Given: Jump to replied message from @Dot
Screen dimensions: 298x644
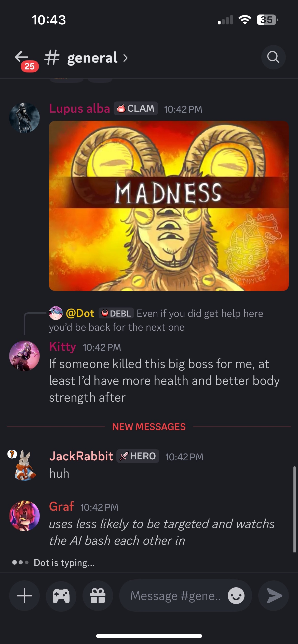Looking at the screenshot, I should pyautogui.click(x=156, y=320).
